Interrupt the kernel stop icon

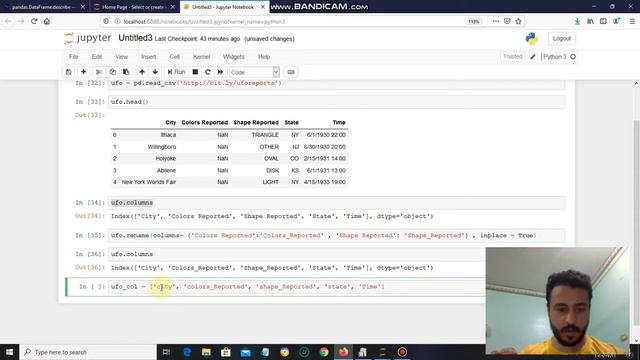point(195,72)
